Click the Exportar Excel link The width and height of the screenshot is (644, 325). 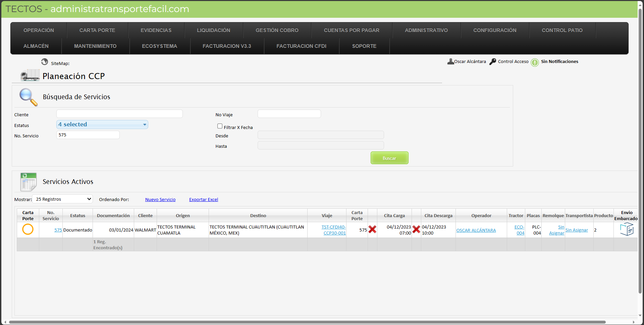204,200
